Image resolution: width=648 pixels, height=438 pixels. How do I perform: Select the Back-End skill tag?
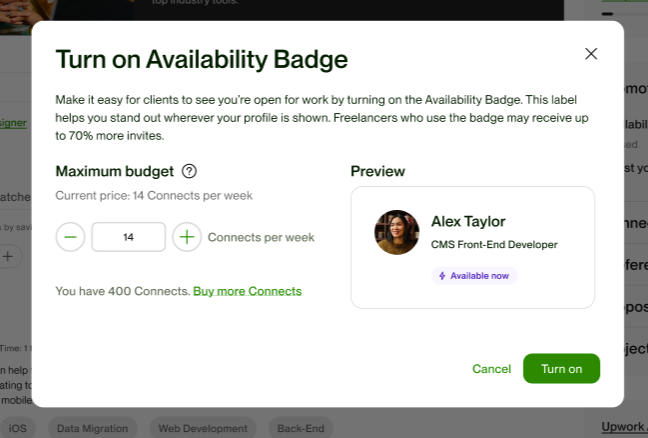[300, 428]
